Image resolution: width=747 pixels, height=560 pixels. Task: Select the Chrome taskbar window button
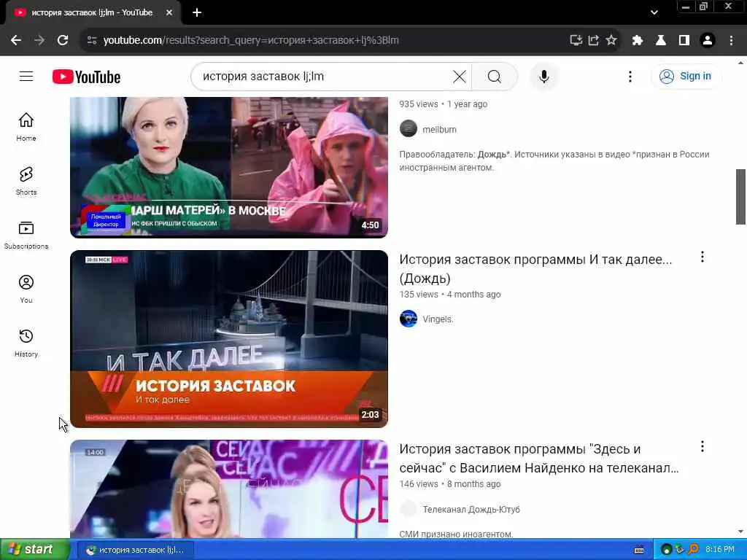tap(136, 550)
